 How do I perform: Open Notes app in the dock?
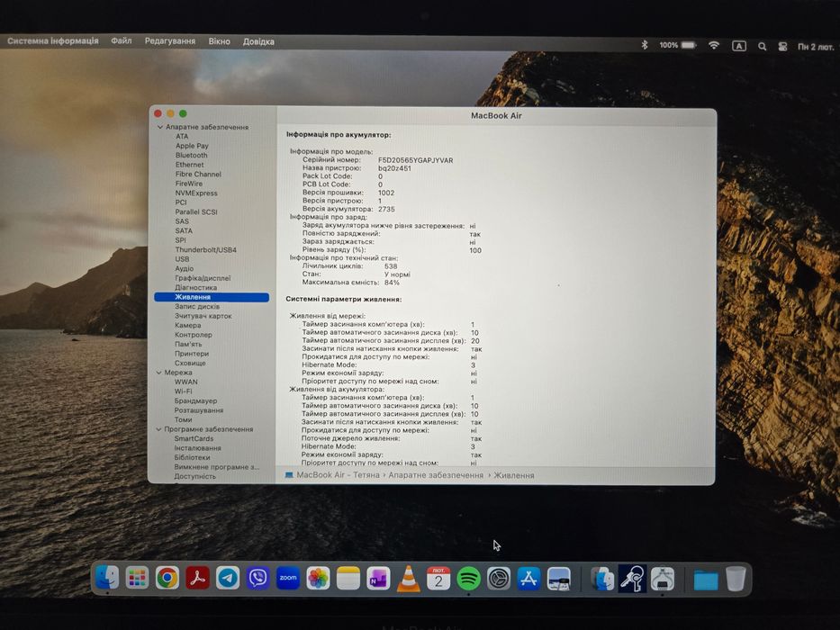pyautogui.click(x=348, y=579)
